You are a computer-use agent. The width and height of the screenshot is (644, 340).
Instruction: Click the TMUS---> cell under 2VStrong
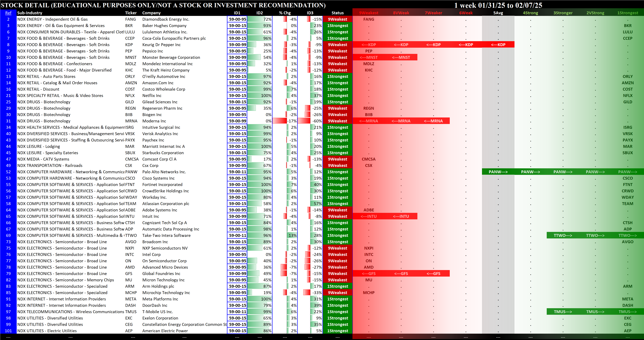(x=595, y=312)
